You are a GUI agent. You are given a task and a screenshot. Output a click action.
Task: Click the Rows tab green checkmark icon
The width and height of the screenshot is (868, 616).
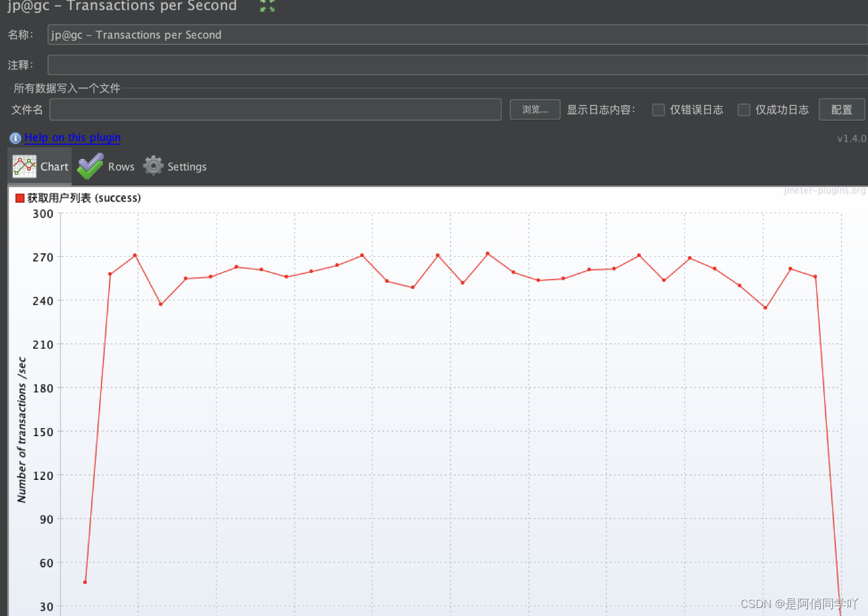(90, 166)
